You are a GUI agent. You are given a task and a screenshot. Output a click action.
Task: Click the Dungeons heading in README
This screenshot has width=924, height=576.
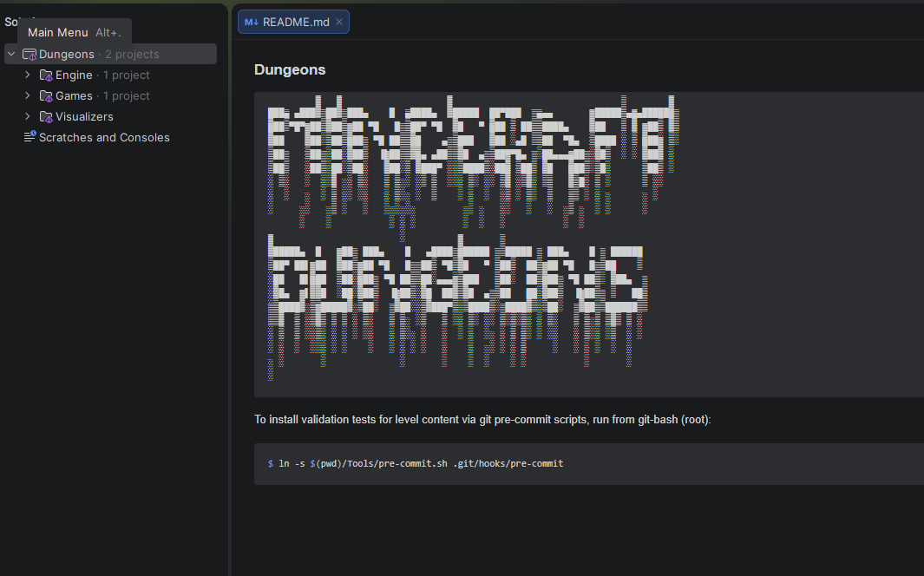tap(290, 69)
